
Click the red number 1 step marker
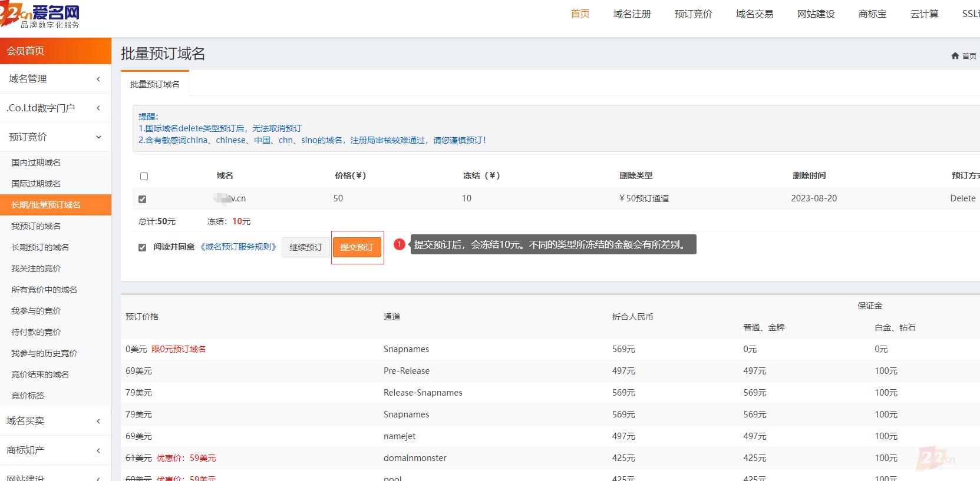tap(399, 244)
